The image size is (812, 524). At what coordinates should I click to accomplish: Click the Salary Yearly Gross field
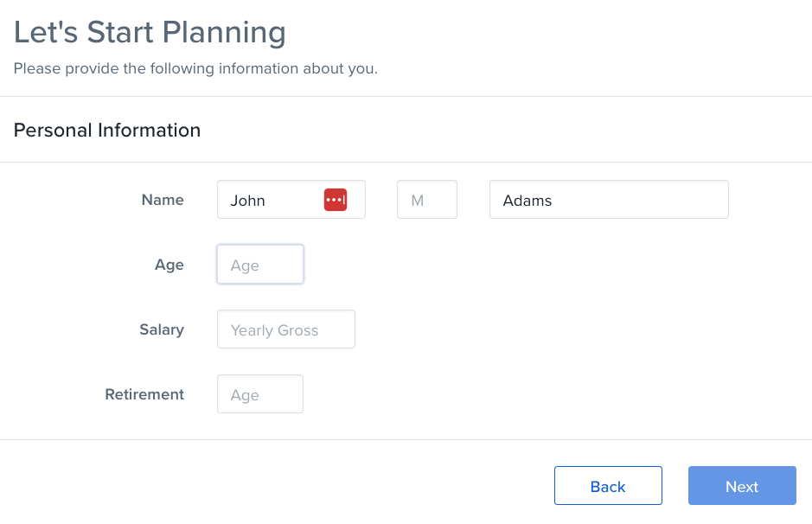click(x=286, y=329)
